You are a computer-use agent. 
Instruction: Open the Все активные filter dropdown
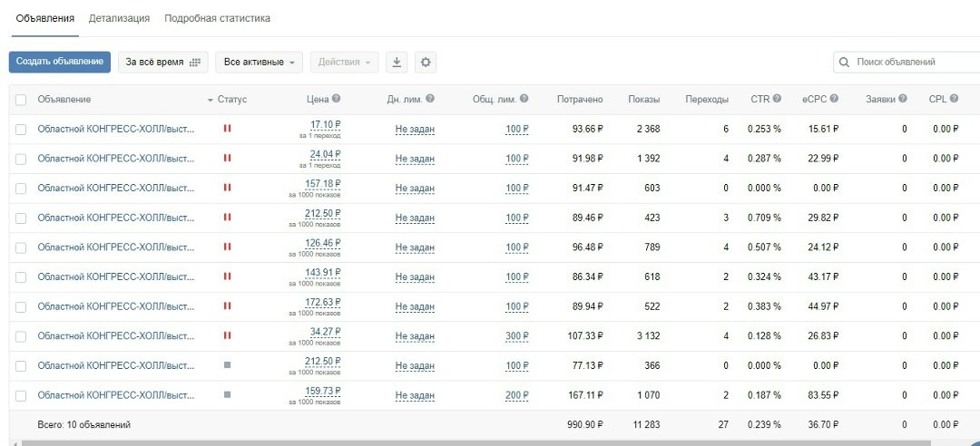[259, 63]
